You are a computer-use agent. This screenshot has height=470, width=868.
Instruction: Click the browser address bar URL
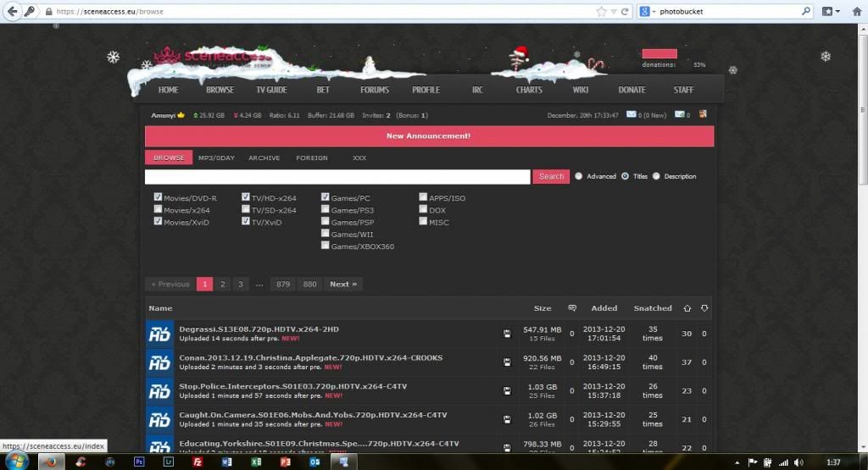[109, 11]
